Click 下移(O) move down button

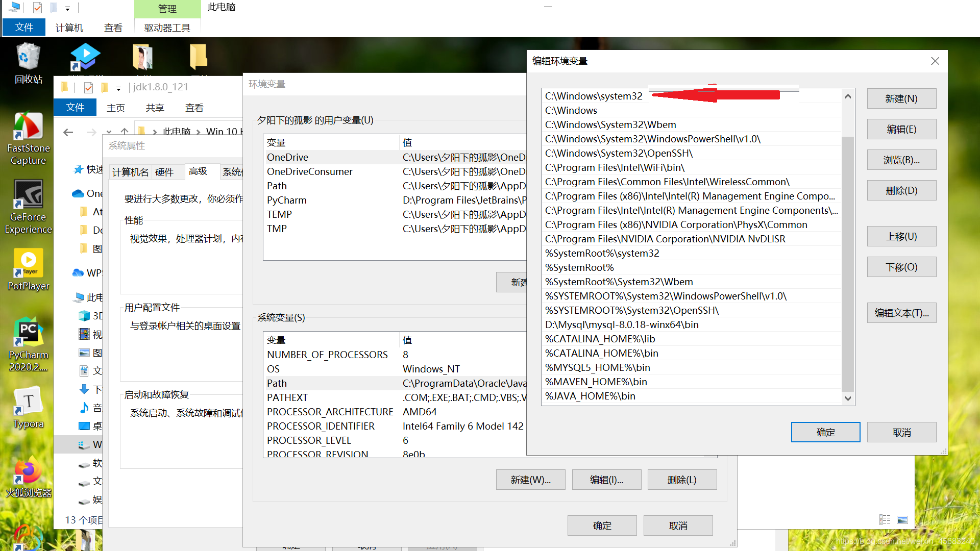click(x=901, y=267)
